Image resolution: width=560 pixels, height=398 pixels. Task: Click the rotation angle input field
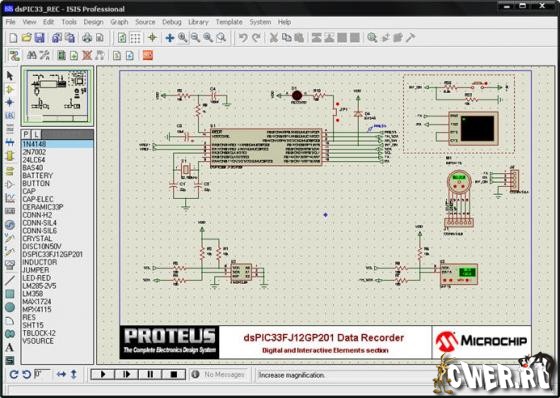[42, 374]
